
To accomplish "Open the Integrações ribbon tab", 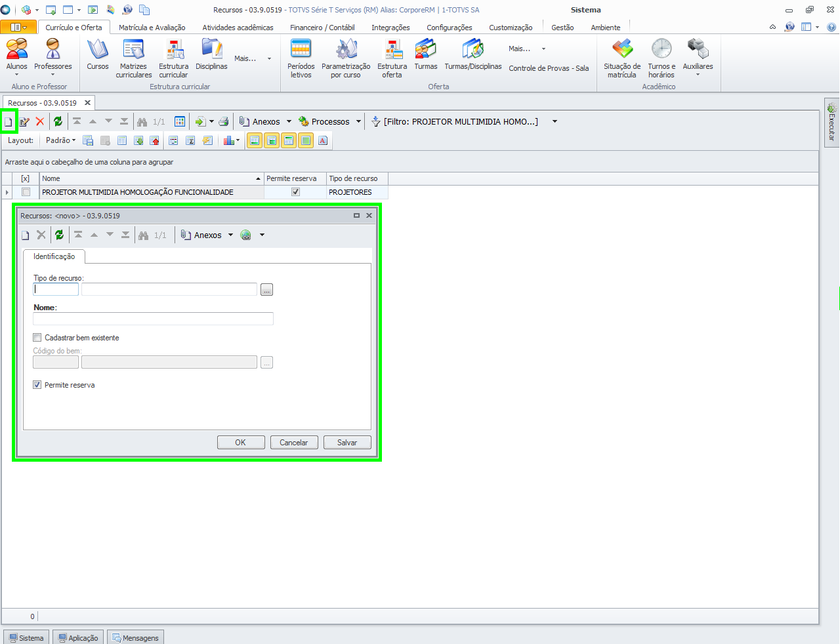I will [390, 28].
